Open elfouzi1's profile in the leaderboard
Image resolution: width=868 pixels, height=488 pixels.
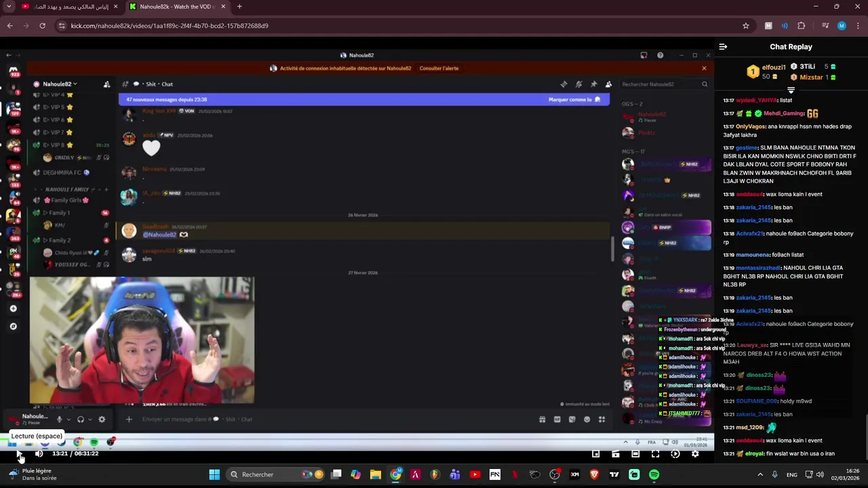(773, 67)
